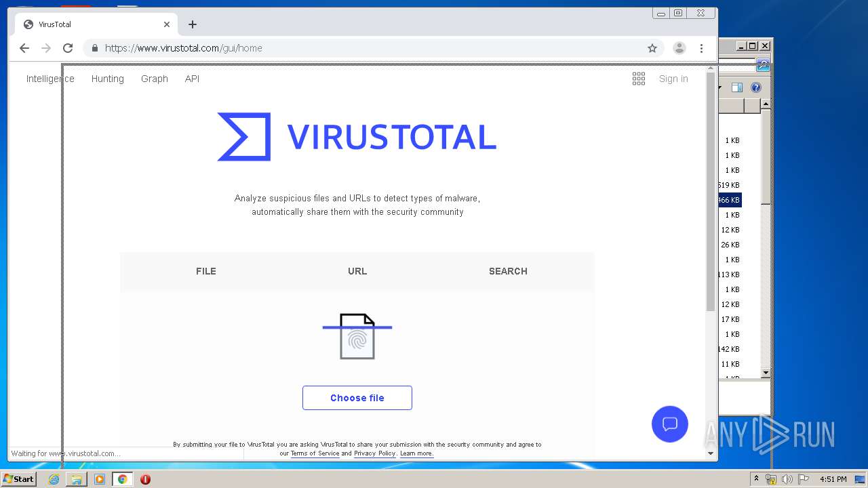Open Hunting in top navigation
868x488 pixels.
pos(108,79)
